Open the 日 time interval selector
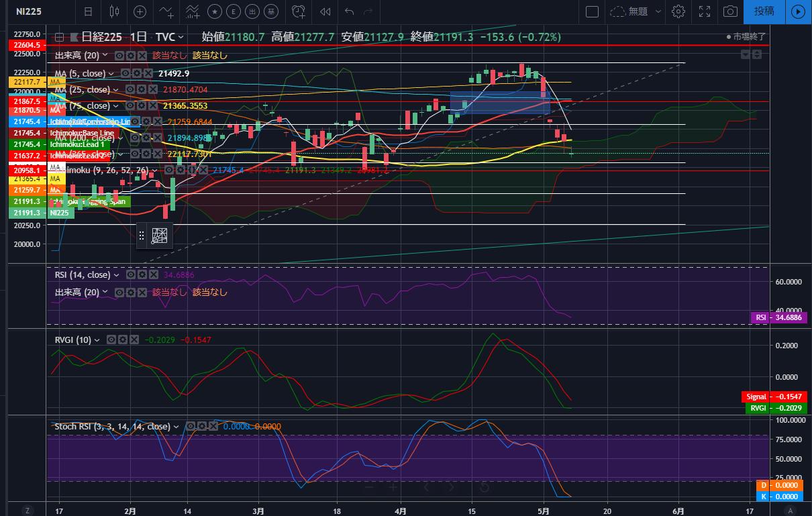Image resolution: width=812 pixels, height=516 pixels. [89, 11]
